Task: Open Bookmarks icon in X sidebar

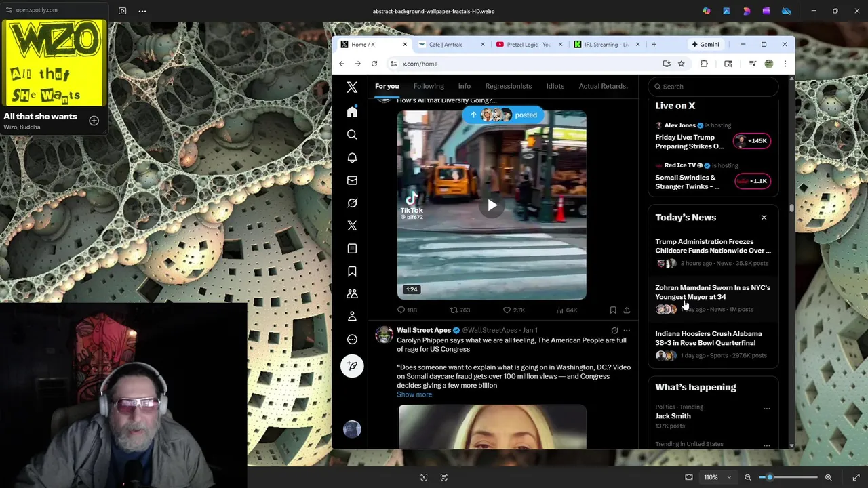Action: tap(352, 271)
